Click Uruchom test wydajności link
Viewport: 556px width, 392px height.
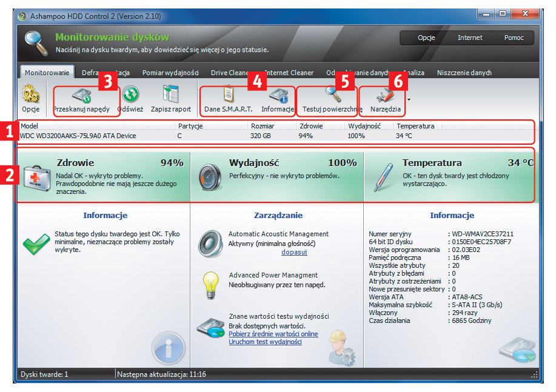tap(265, 342)
